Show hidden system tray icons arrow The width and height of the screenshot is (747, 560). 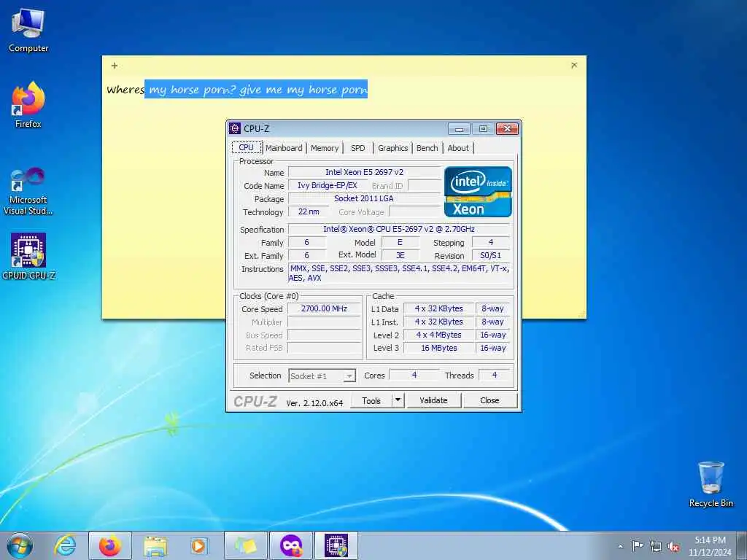tap(620, 546)
